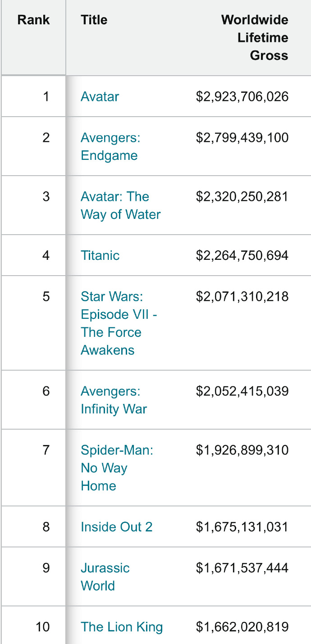This screenshot has height=644, width=311.
Task: Click Avatar's gross of $2,923,706,026
Action: coord(242,97)
